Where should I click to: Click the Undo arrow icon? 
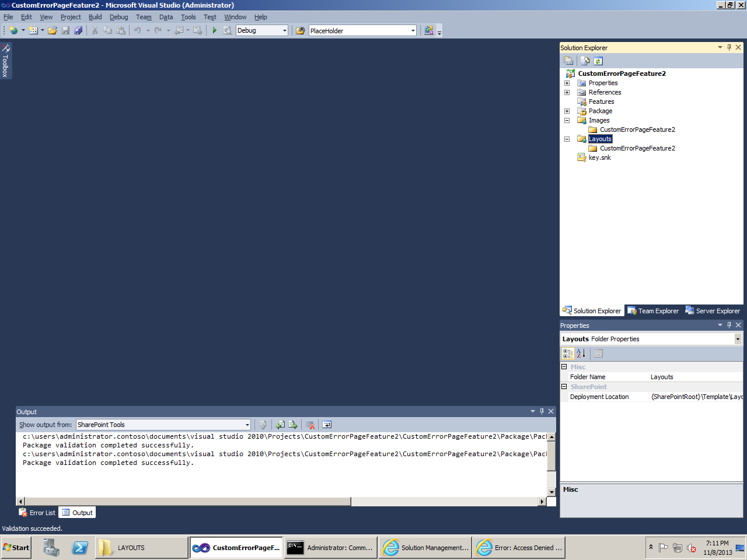pos(138,30)
